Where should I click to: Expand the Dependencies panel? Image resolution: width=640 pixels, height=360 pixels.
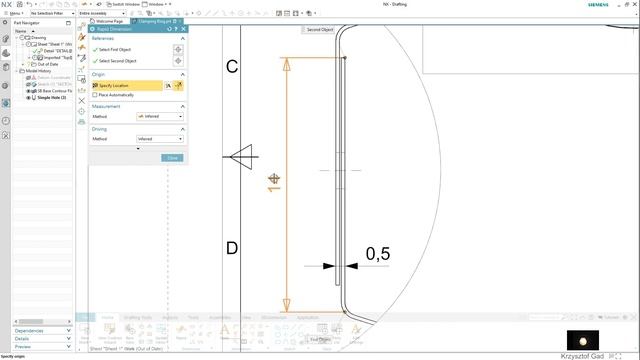(x=42, y=331)
